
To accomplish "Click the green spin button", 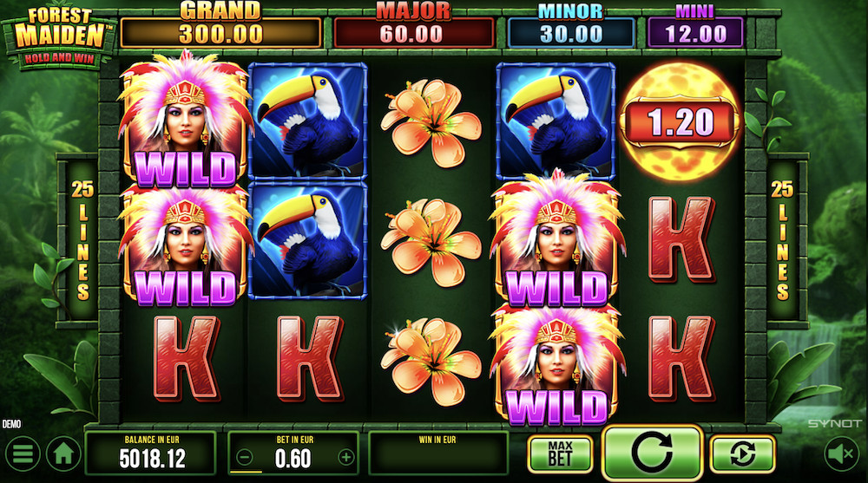I will point(652,453).
